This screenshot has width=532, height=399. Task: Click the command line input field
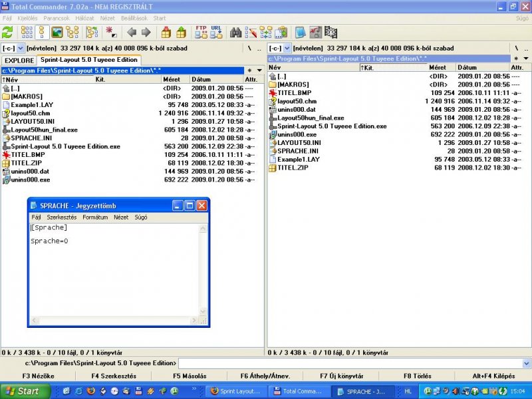tap(350, 363)
